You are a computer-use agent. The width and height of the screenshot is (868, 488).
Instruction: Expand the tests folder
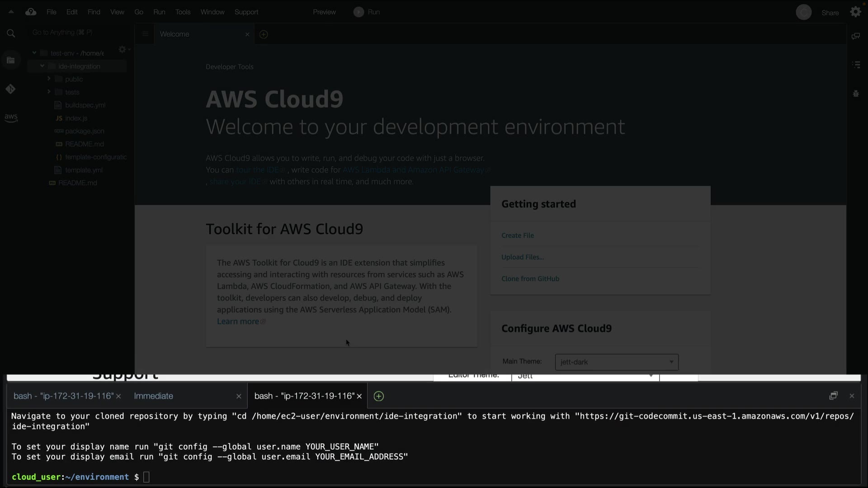49,92
